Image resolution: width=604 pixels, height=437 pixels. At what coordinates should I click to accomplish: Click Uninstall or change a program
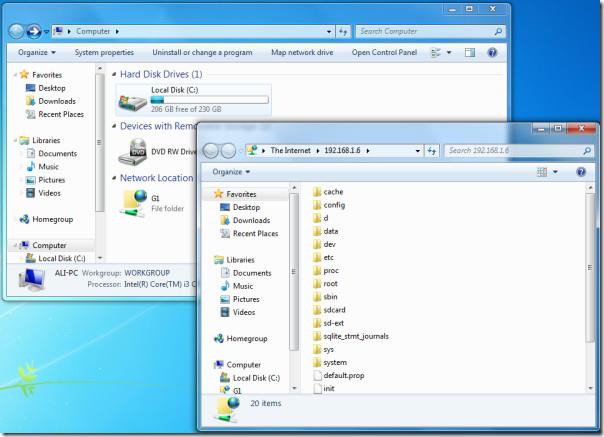point(202,52)
